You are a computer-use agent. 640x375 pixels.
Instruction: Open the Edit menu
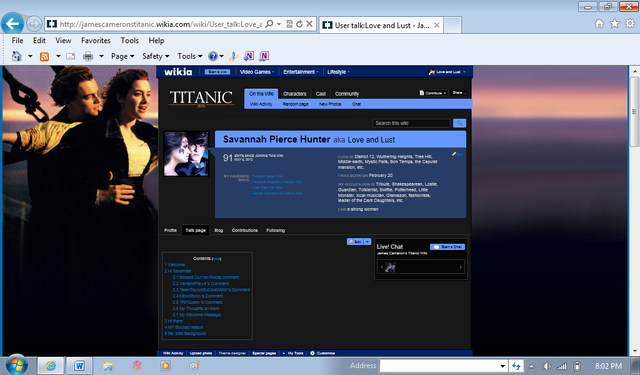pos(39,40)
